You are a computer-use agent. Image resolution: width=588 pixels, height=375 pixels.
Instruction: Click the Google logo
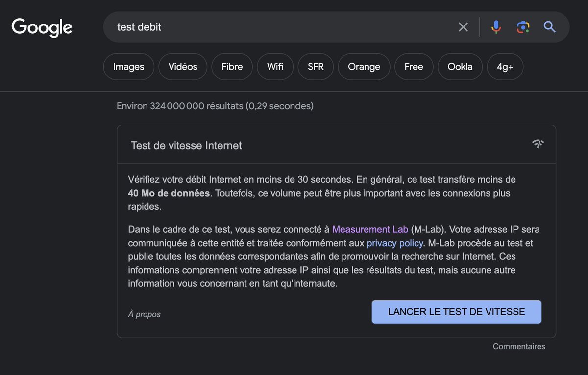42,27
